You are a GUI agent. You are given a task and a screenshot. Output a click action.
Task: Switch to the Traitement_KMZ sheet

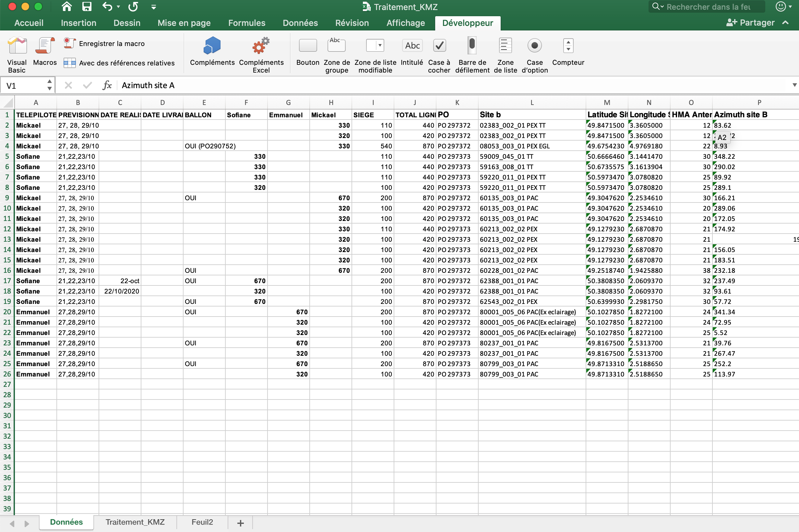(135, 522)
